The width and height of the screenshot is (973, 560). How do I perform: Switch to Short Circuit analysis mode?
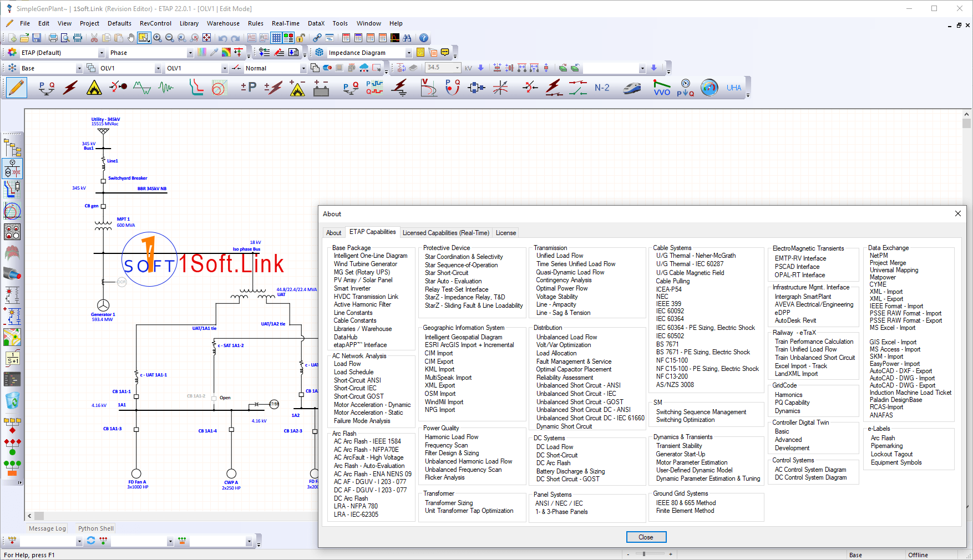pos(70,88)
